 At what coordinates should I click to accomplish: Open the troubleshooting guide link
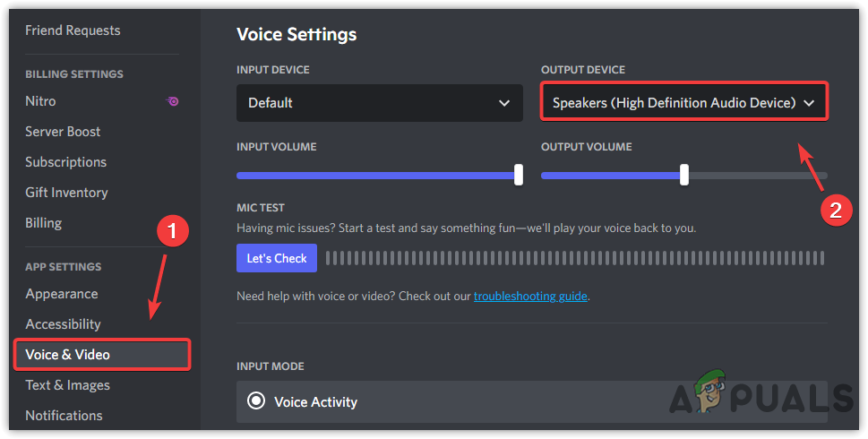click(x=530, y=297)
